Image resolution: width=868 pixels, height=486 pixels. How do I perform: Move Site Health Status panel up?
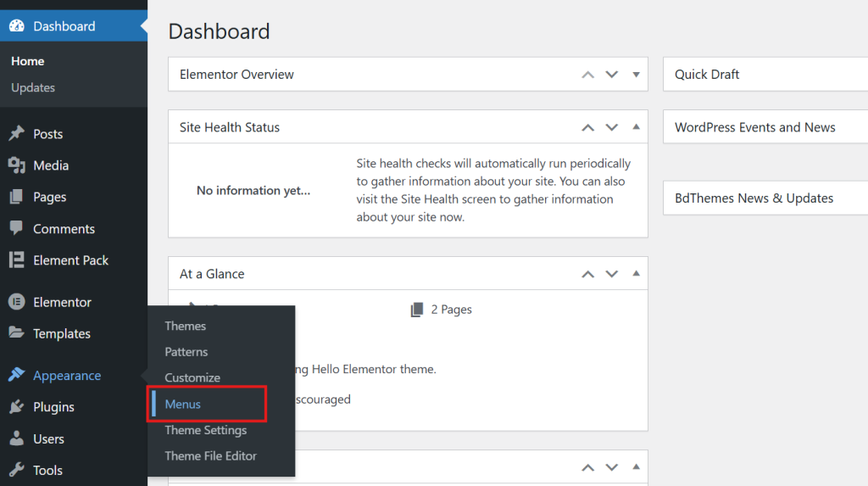(587, 127)
